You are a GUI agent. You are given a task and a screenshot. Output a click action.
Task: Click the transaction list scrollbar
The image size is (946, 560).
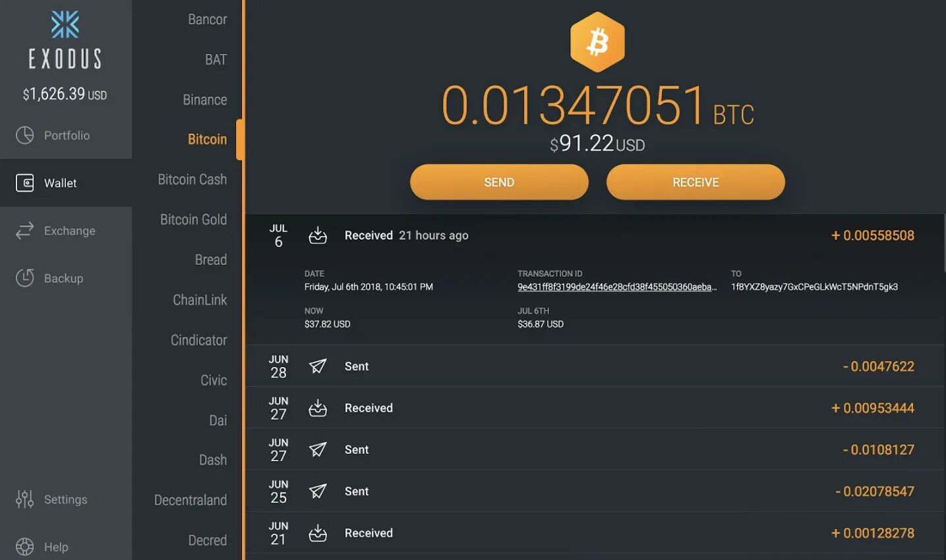944,242
